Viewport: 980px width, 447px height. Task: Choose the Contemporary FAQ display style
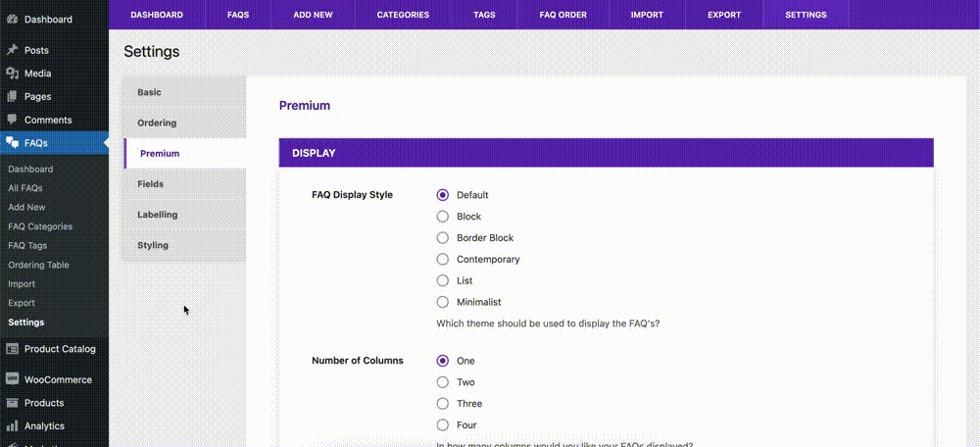[x=443, y=259]
